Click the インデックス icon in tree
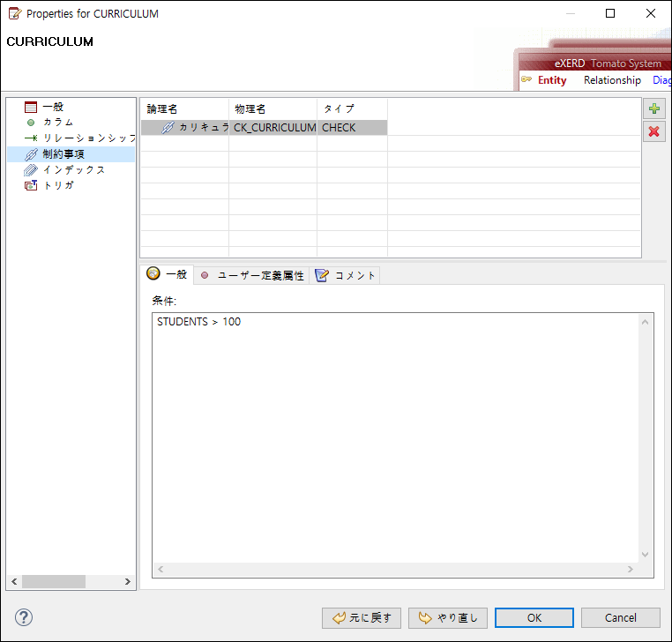Screen dimensions: 672x642 coord(31,169)
